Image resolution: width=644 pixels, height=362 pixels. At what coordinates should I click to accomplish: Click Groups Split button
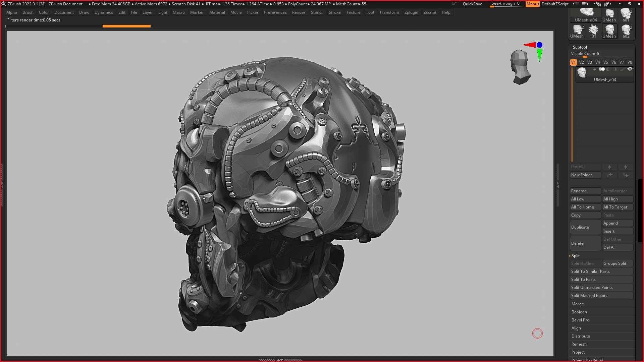point(618,263)
